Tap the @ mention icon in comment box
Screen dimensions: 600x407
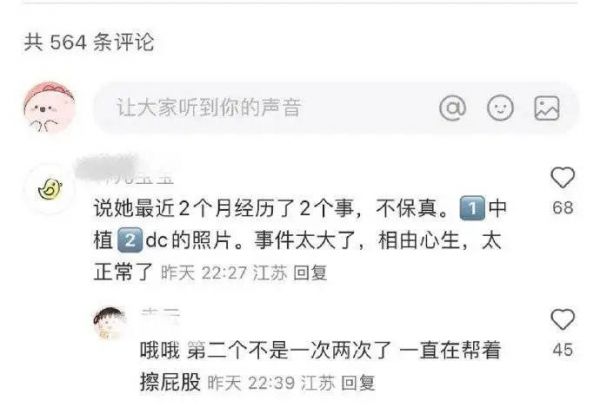point(453,108)
